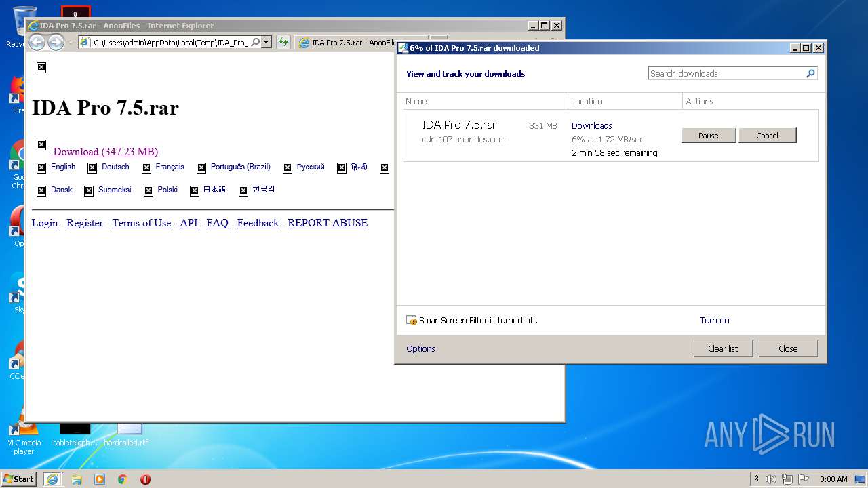Click the SmartScreen Filter shield icon
Screen dimensions: 868x488
click(x=411, y=320)
